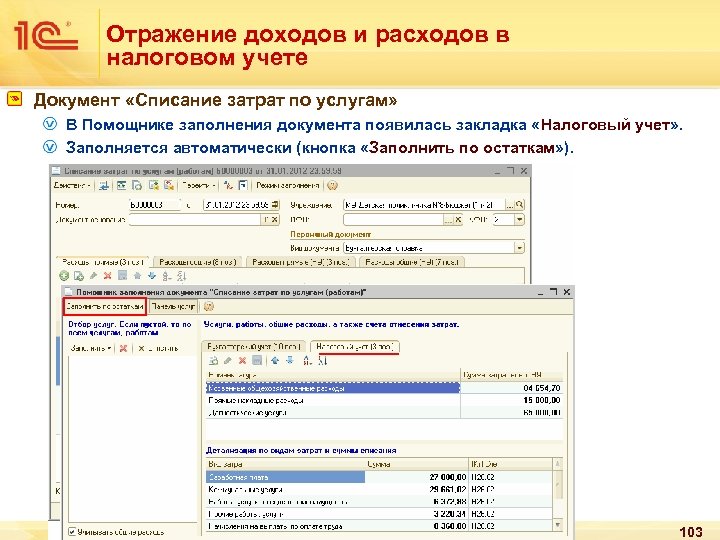The height and width of the screenshot is (540, 720).
Task: Click the 27 000,00 amount cell
Action: pos(416,477)
